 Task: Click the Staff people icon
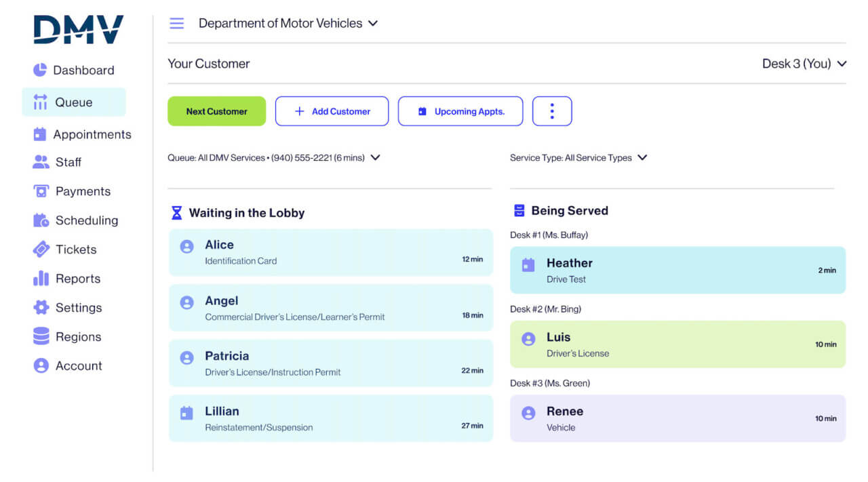tap(41, 162)
